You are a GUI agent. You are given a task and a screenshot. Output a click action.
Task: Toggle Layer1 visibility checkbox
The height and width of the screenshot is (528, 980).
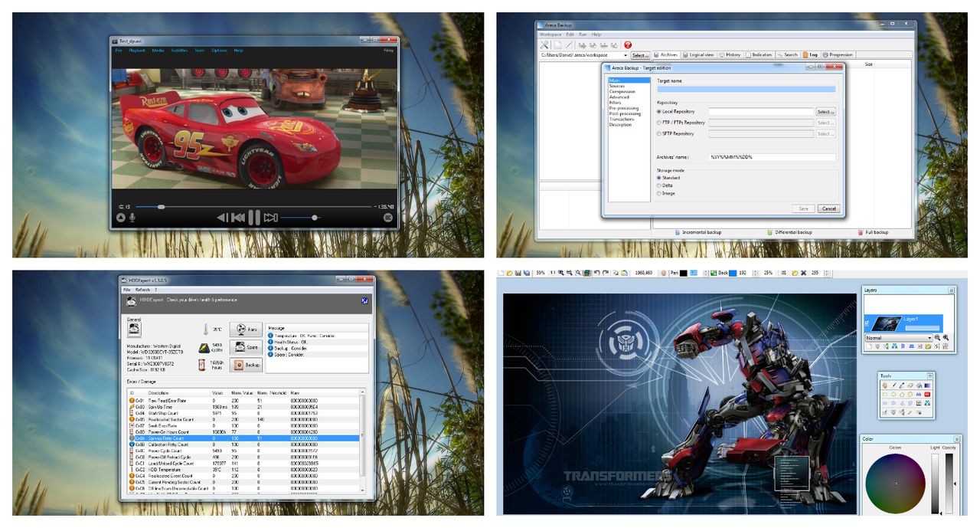click(x=867, y=323)
